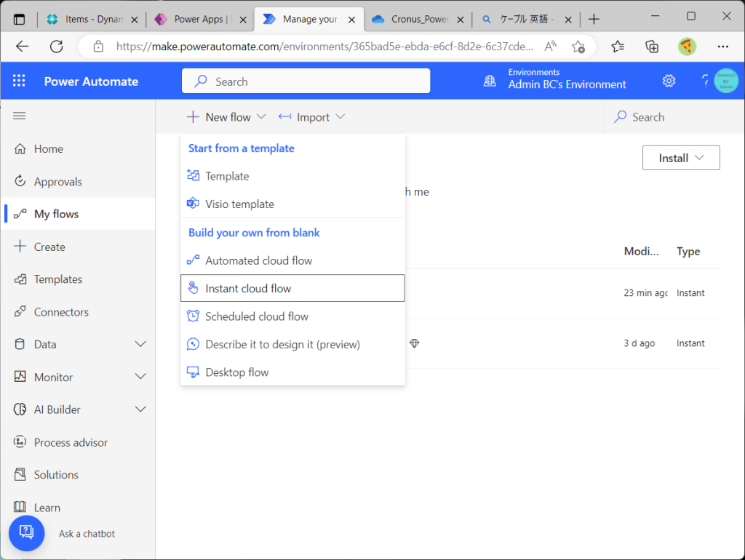Select Desktop flow option
Screen dimensions: 745x560
point(292,372)
